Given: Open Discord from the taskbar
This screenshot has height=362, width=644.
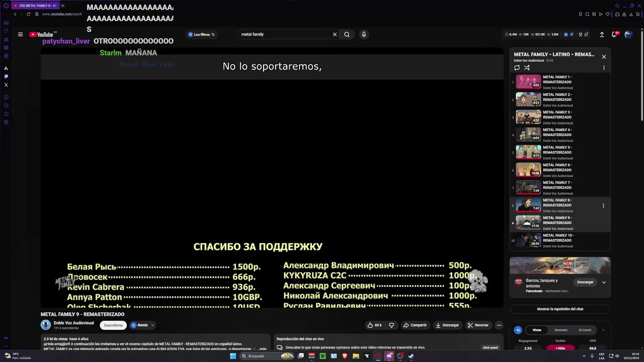Looking at the screenshot, I should 389,356.
